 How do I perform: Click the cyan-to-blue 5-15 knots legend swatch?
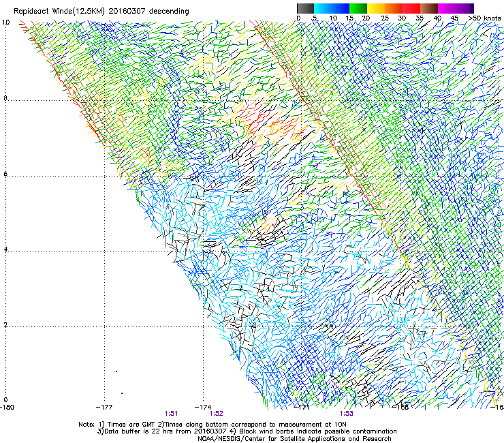[332, 8]
